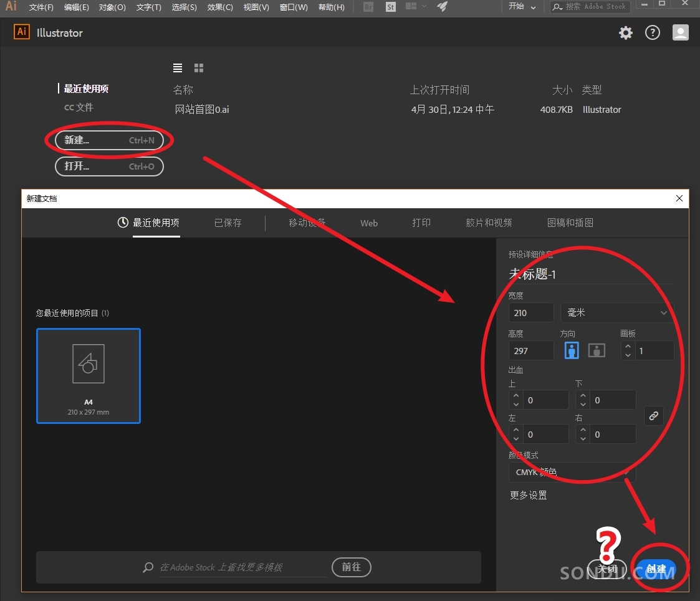Switch to Web tab
Image resolution: width=700 pixels, height=601 pixels.
coord(369,223)
